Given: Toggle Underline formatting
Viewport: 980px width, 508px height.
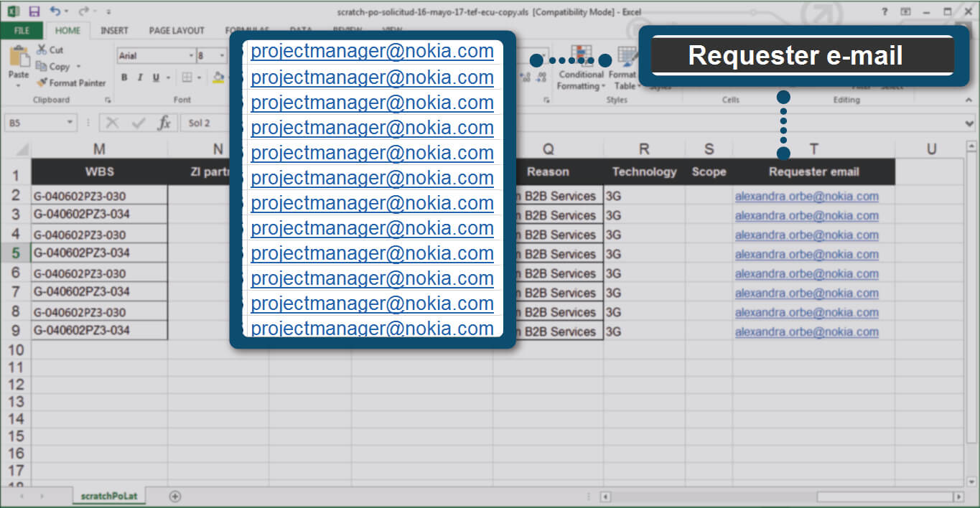Looking at the screenshot, I should 155,77.
